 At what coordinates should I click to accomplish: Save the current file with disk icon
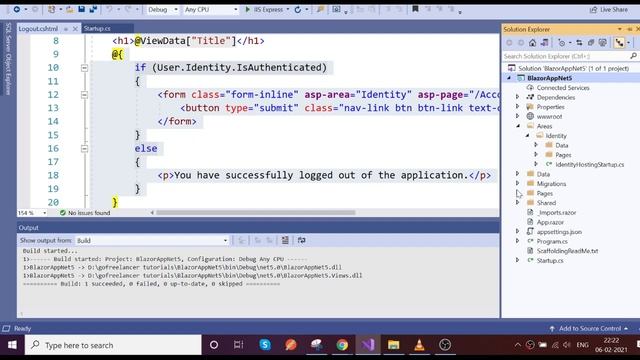(x=82, y=9)
